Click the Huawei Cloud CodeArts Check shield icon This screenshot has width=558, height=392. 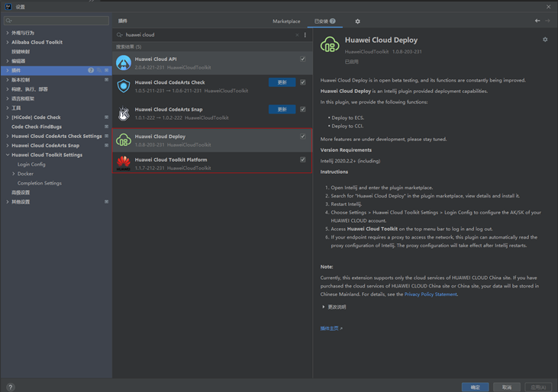tap(124, 86)
